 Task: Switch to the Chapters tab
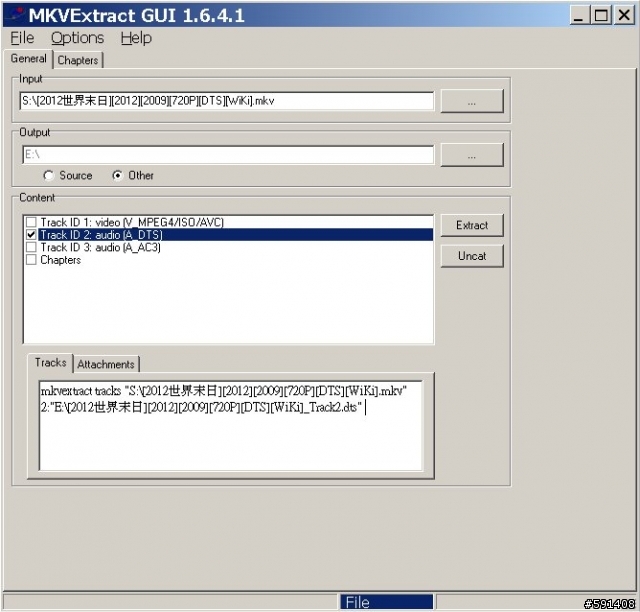pyautogui.click(x=78, y=60)
